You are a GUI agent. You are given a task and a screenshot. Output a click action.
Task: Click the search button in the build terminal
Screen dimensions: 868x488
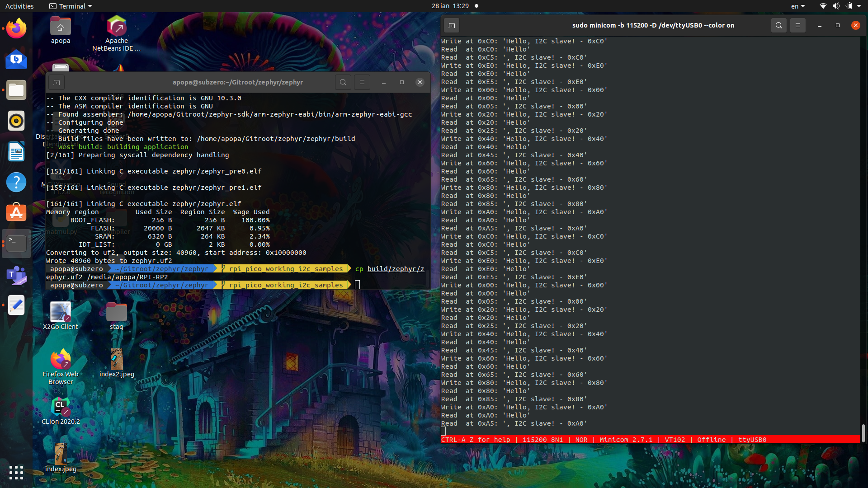click(343, 82)
